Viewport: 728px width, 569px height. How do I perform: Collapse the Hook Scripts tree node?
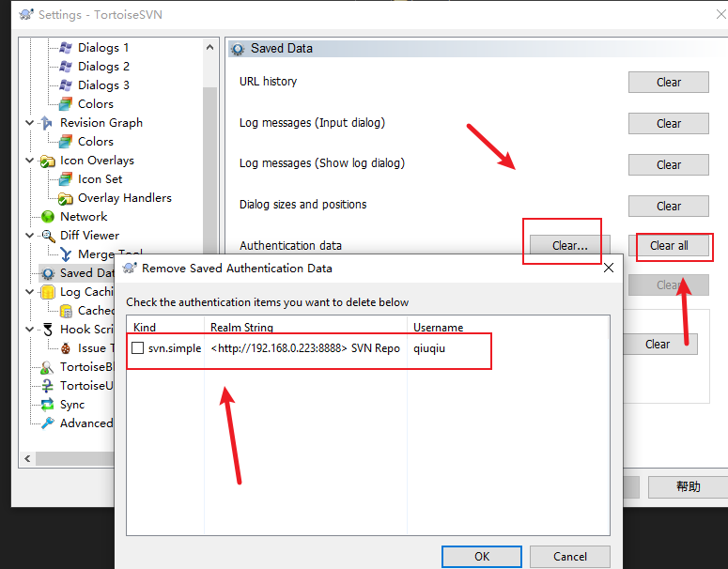click(x=30, y=330)
